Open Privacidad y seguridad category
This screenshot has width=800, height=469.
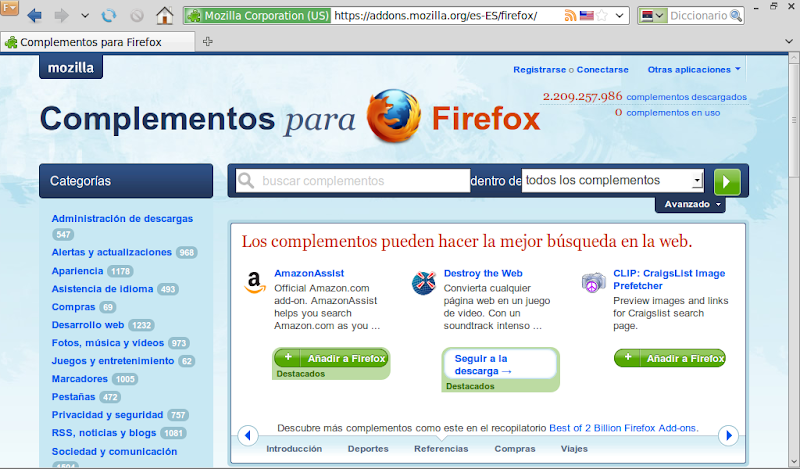tap(107, 415)
